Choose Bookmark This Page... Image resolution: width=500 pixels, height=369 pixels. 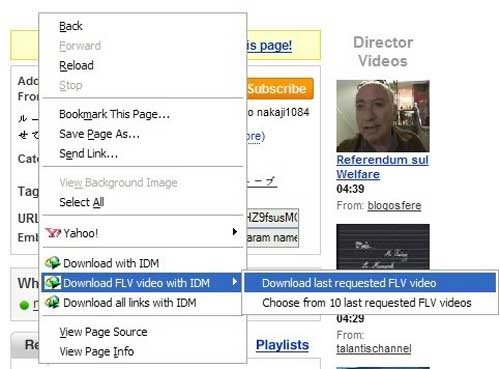[143, 114]
